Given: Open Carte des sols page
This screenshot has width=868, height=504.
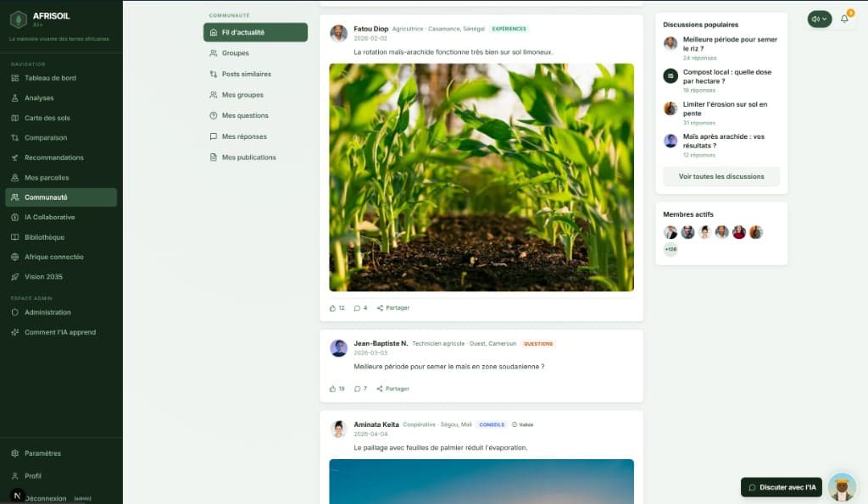Looking at the screenshot, I should 61,118.
